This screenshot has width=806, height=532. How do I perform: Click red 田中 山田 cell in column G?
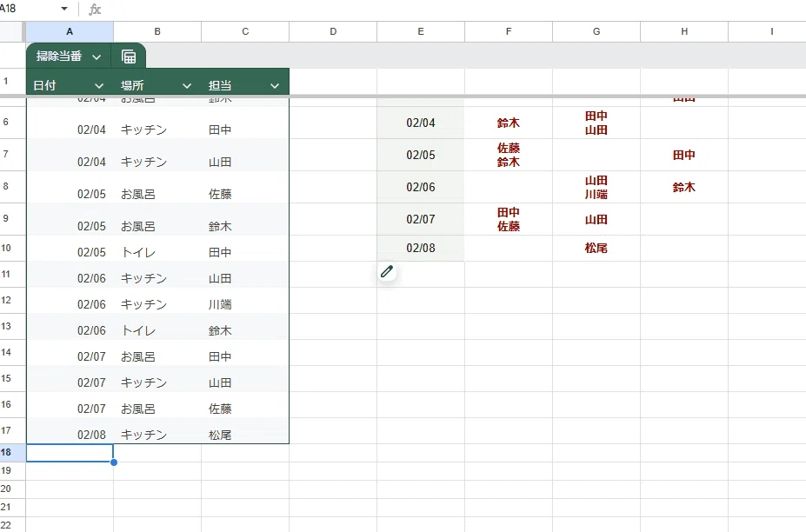point(596,123)
